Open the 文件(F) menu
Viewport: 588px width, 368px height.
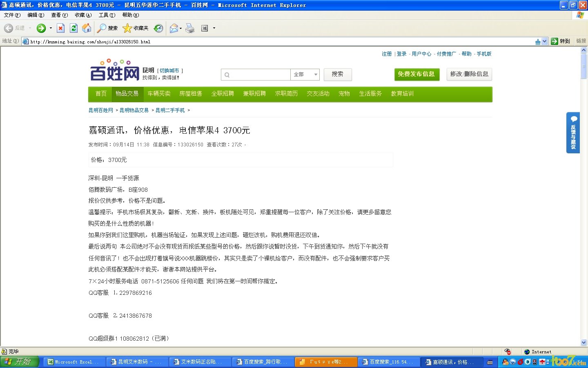pos(12,15)
